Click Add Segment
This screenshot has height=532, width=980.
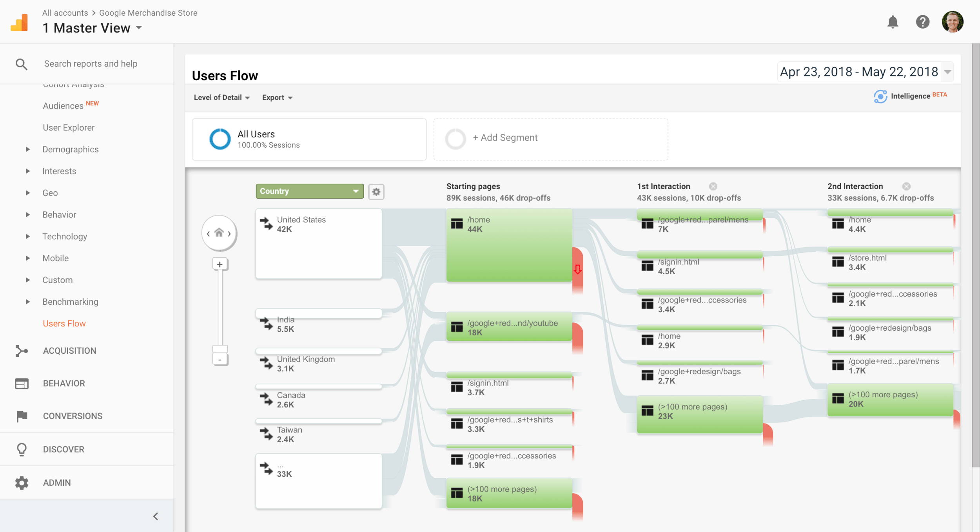tap(505, 138)
